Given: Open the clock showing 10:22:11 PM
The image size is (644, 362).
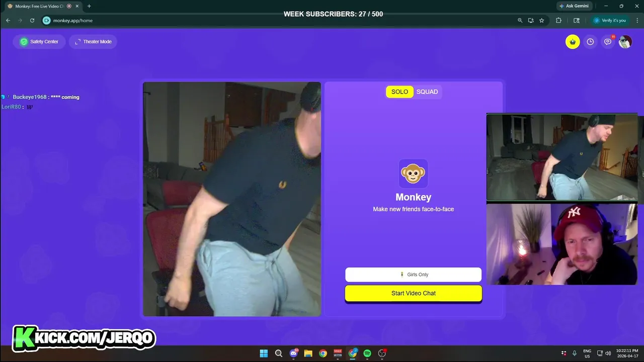Looking at the screenshot, I should [627, 353].
